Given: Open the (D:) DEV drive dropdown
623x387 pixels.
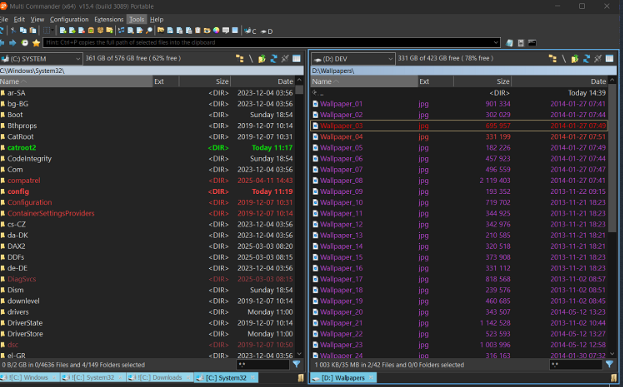Looking at the screenshot, I should 353,59.
